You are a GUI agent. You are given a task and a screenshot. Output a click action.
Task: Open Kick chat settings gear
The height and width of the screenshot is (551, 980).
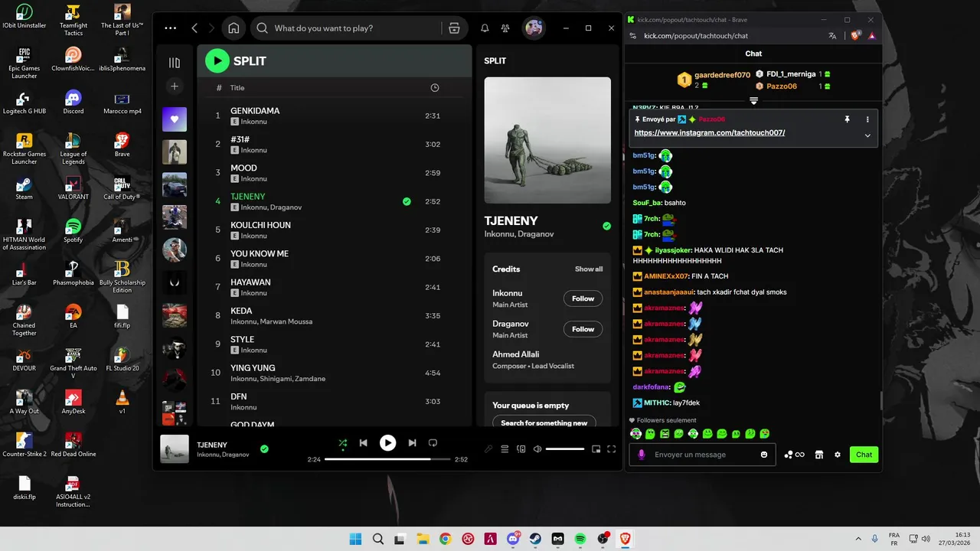pos(838,455)
